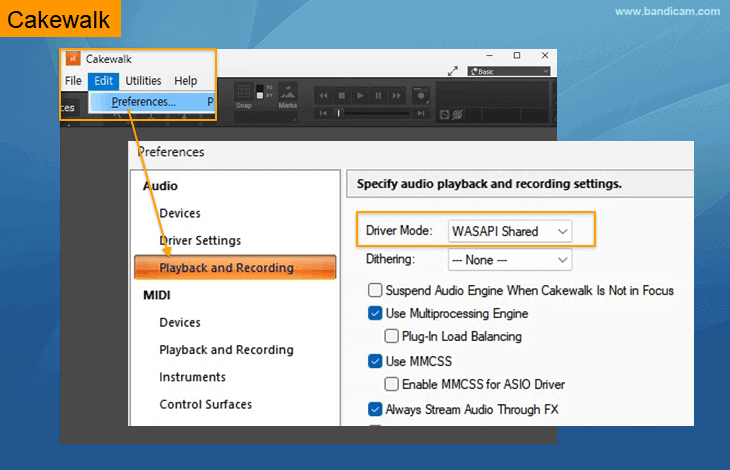Click the Rewind transport button
The image size is (730, 470).
tap(323, 95)
